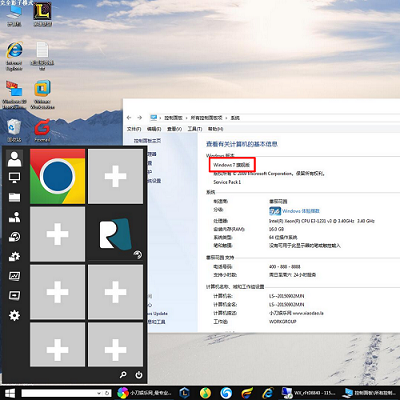The image size is (400, 400).
Task: Open the 编辑(E) menu
Action: pos(154,129)
